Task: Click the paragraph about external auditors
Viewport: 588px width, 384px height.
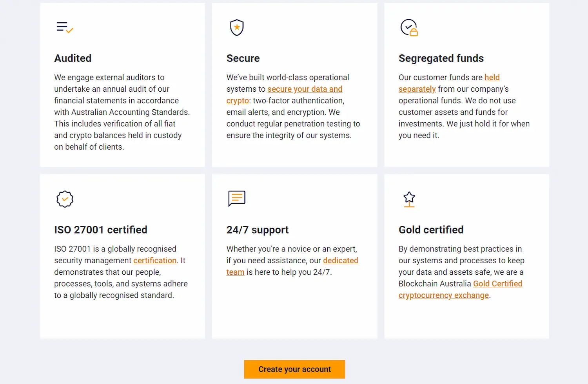Action: pyautogui.click(x=122, y=112)
